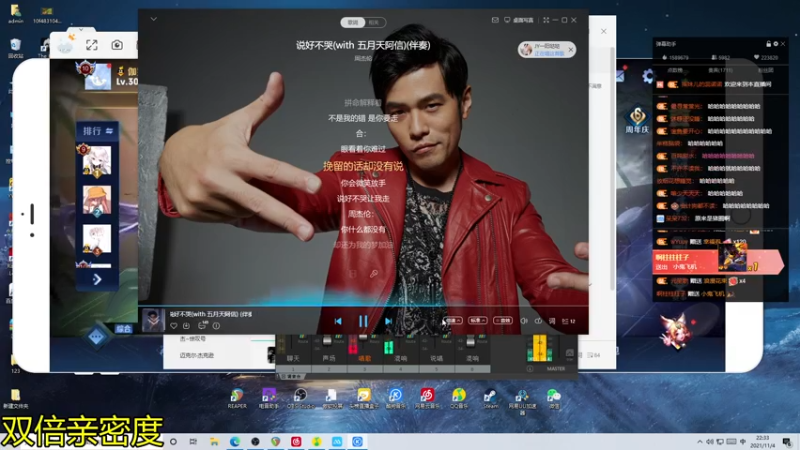
Task: Click the album cover thumbnail in player bar
Action: [x=153, y=320]
